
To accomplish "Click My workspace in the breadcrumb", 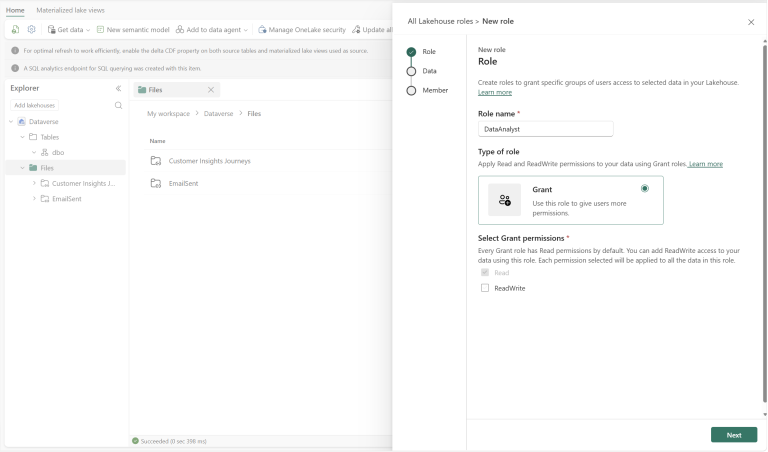I will [168, 114].
